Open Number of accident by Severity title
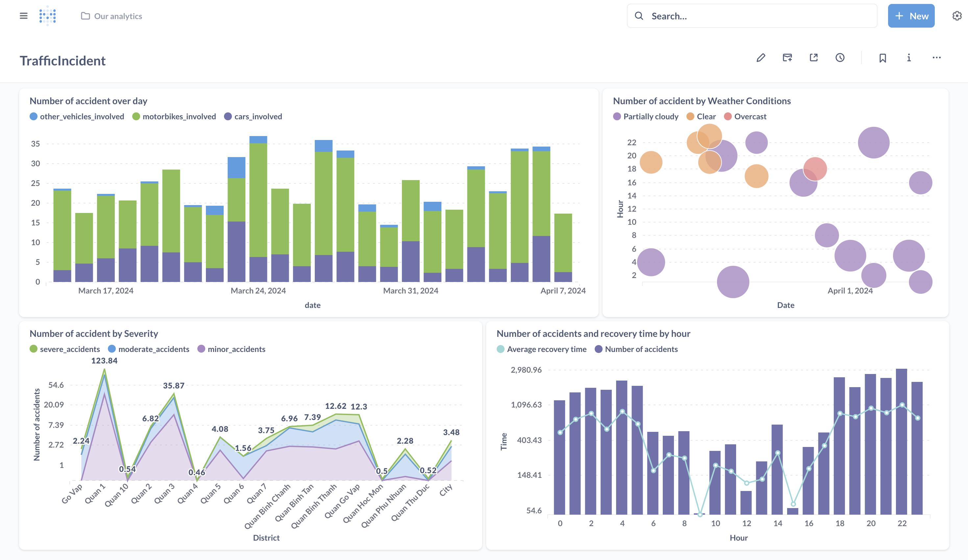Viewport: 968px width, 560px height. pyautogui.click(x=94, y=334)
